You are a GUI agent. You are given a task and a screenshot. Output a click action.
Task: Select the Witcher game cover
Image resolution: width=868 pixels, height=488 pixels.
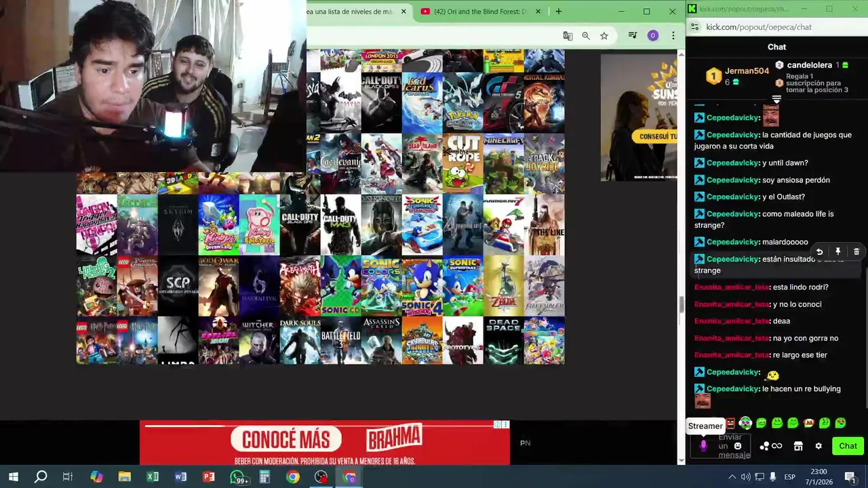click(259, 340)
